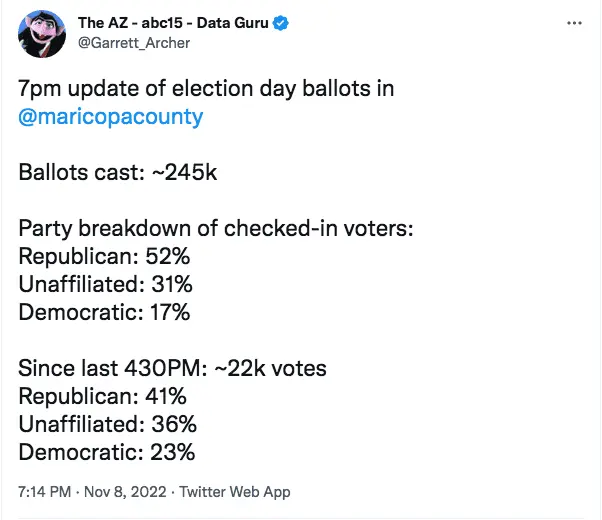Click the "7pm update of election day ballots" line
602x520 pixels.
point(206,88)
